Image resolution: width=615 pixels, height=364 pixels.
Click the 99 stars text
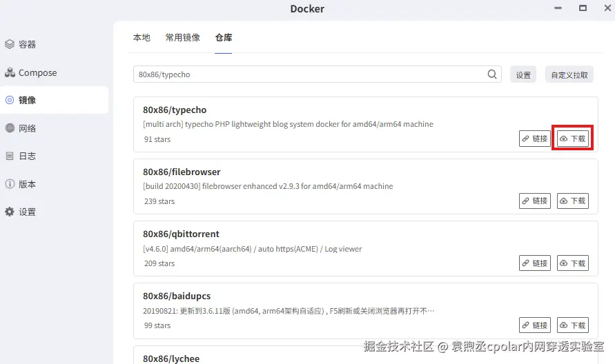pyautogui.click(x=157, y=325)
